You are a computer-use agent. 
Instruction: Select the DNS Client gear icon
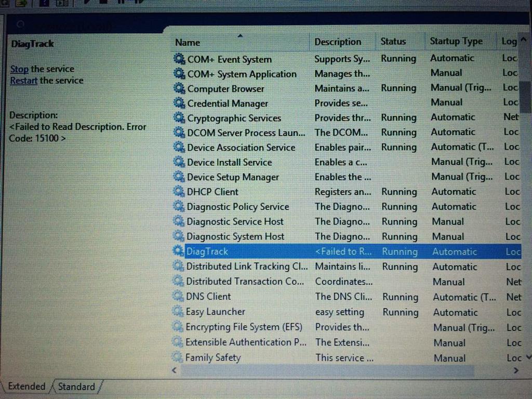tap(178, 296)
